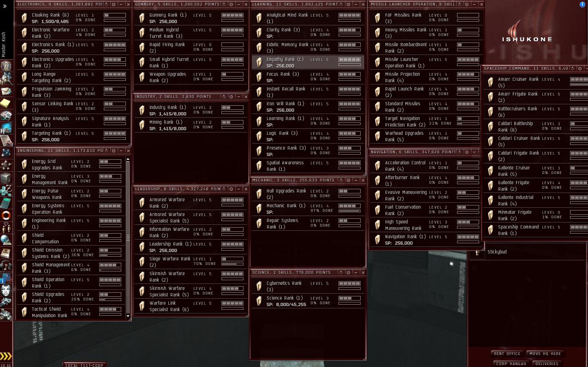
Task: Click the skillbook icon beside Mining Rank (1)
Action: (142, 125)
